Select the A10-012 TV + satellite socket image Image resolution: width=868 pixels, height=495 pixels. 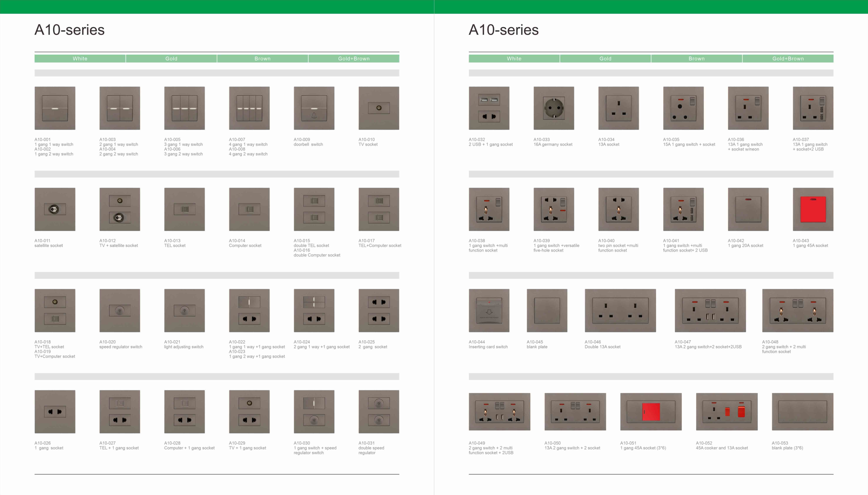120,209
